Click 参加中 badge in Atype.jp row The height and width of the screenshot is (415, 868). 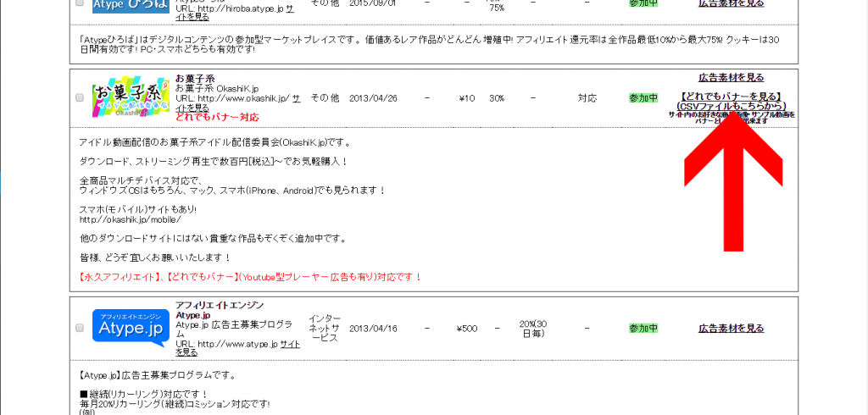tap(643, 328)
